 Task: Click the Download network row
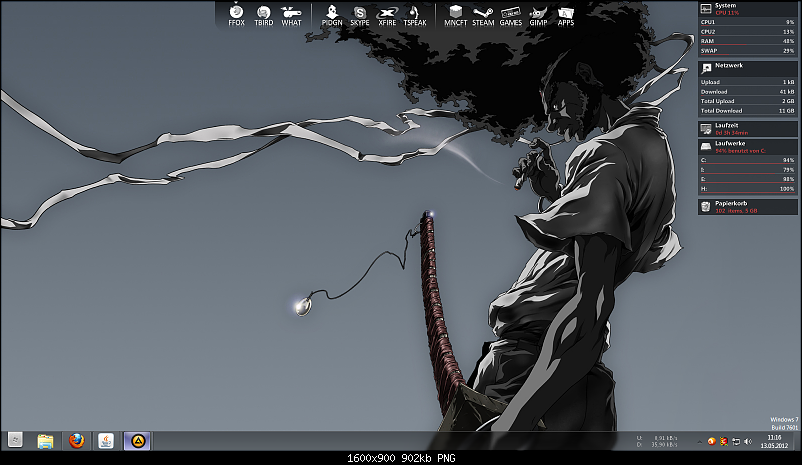click(x=747, y=92)
